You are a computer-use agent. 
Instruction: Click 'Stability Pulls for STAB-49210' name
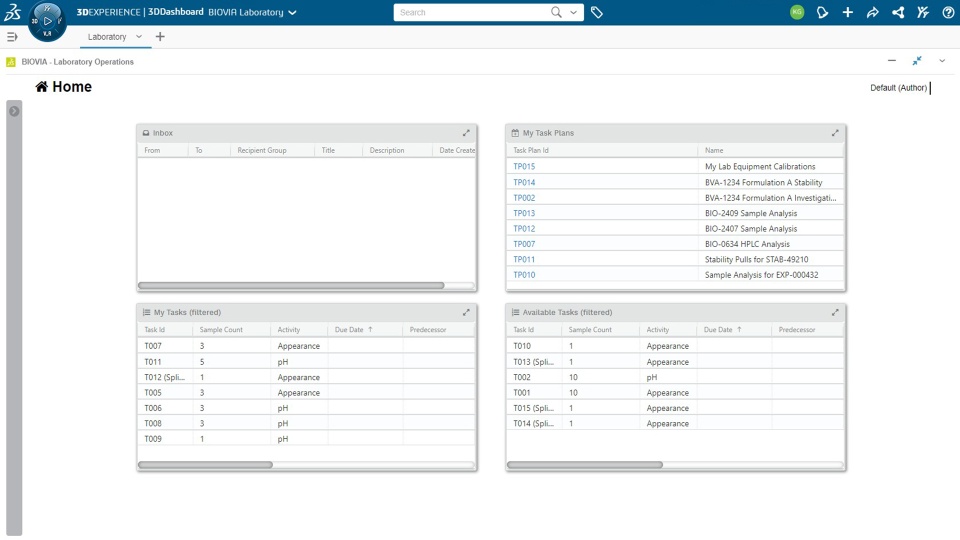point(756,260)
